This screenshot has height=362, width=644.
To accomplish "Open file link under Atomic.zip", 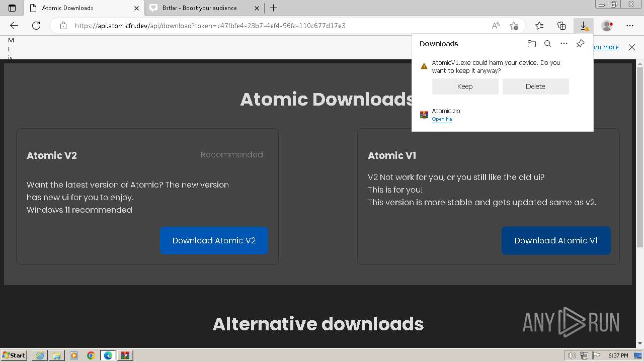I will pyautogui.click(x=442, y=119).
